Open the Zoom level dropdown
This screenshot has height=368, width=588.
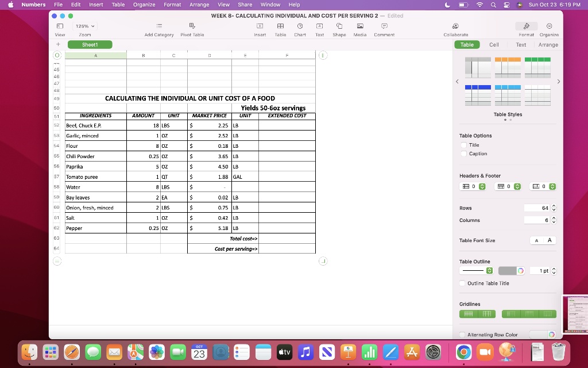click(84, 26)
